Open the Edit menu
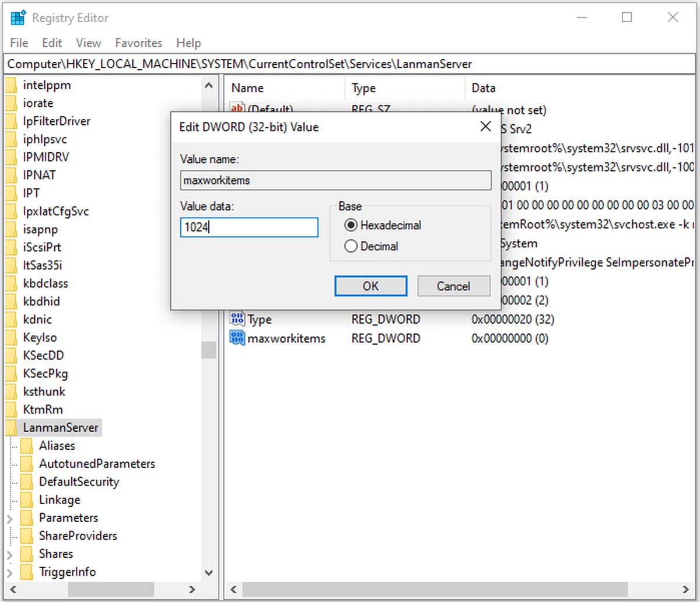700x602 pixels. [x=52, y=43]
